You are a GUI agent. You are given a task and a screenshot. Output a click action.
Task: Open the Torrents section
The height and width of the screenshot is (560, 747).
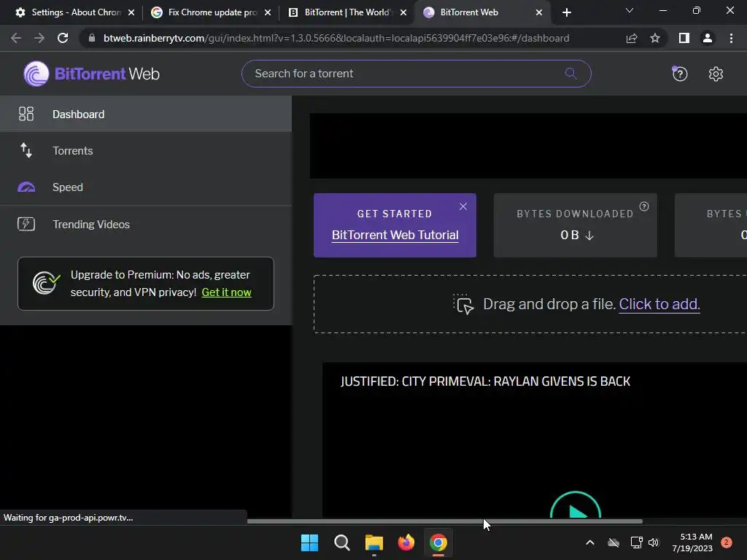[146, 150]
